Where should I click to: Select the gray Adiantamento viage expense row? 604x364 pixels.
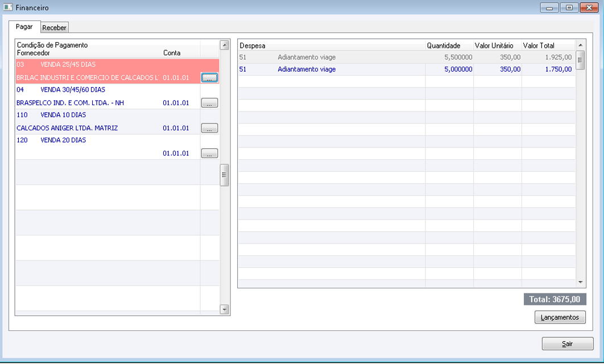coord(407,57)
